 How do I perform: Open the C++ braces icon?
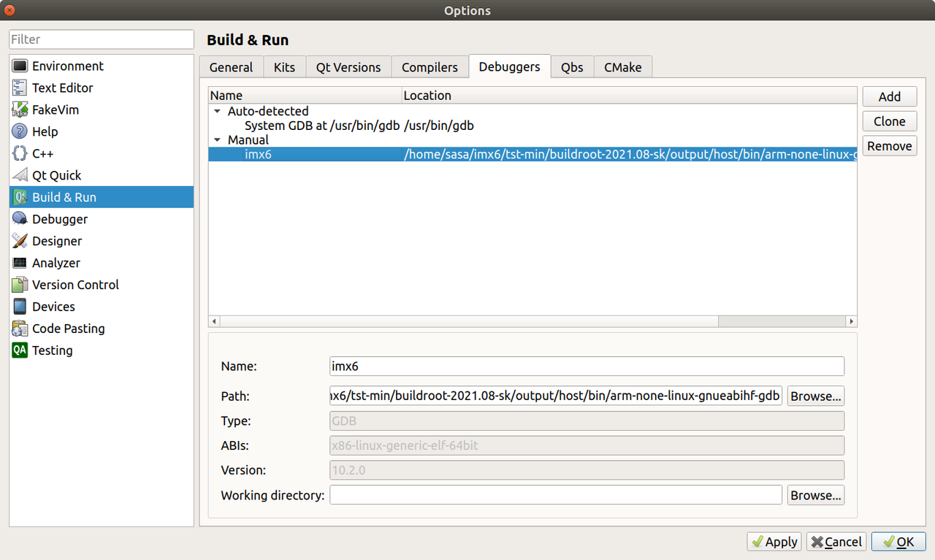click(x=20, y=153)
